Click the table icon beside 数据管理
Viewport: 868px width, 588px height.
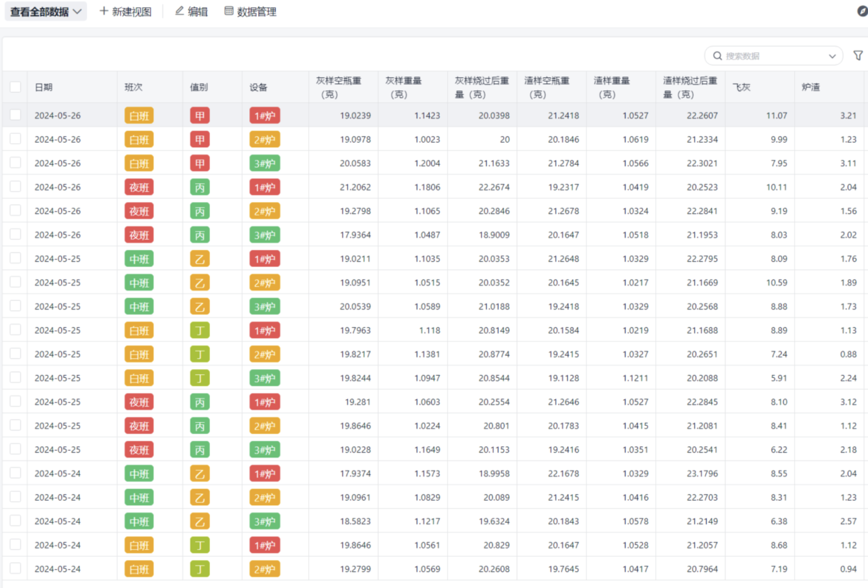pyautogui.click(x=229, y=11)
